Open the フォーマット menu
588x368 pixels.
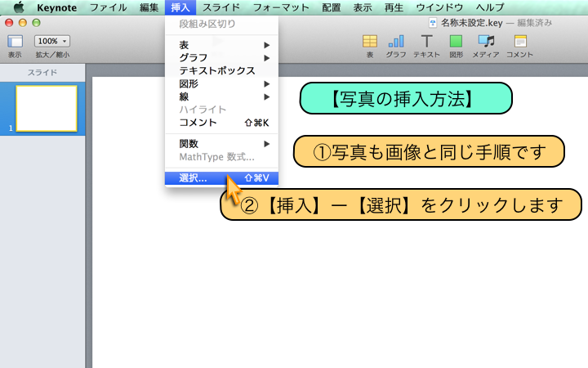point(281,7)
